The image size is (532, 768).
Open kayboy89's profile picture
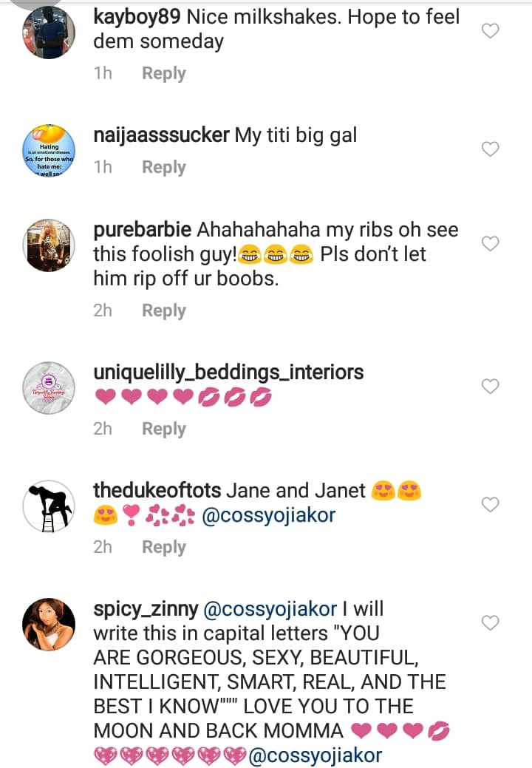(x=49, y=33)
